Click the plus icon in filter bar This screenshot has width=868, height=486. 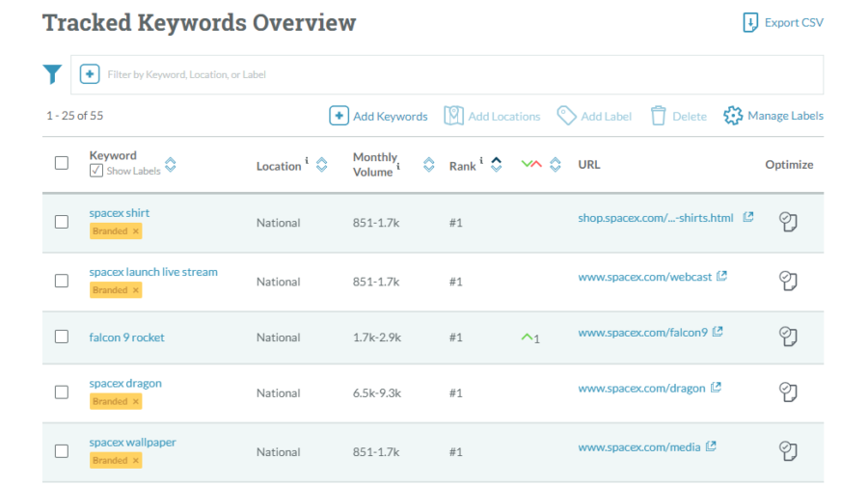tap(90, 74)
